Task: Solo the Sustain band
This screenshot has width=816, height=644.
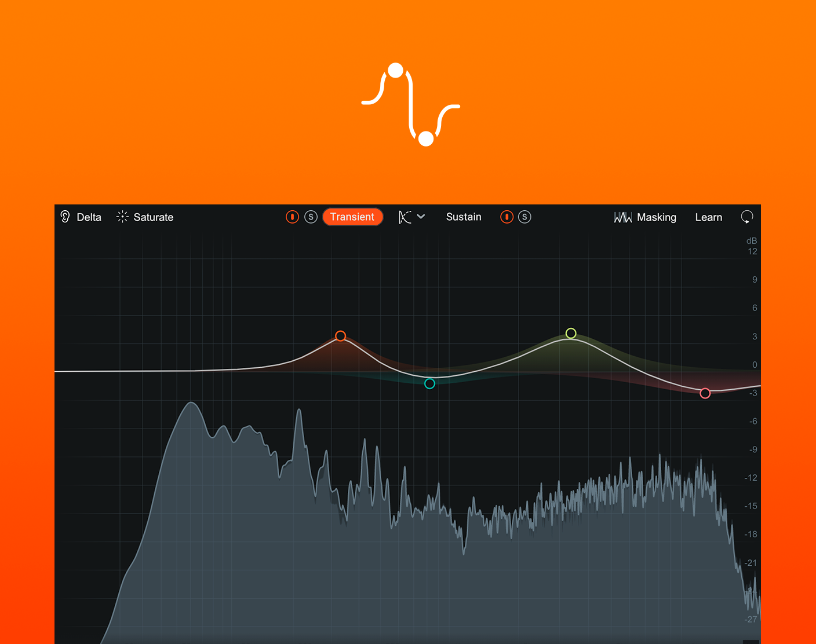Action: (x=524, y=217)
